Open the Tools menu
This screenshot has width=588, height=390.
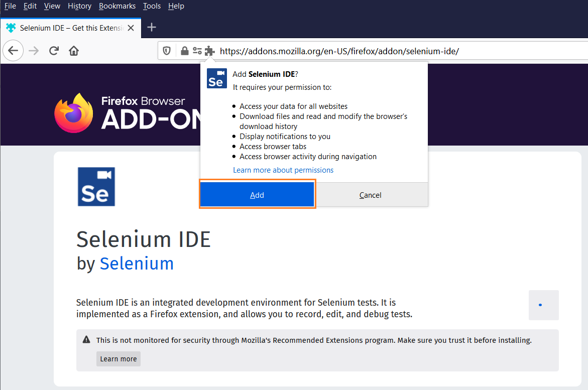click(152, 6)
